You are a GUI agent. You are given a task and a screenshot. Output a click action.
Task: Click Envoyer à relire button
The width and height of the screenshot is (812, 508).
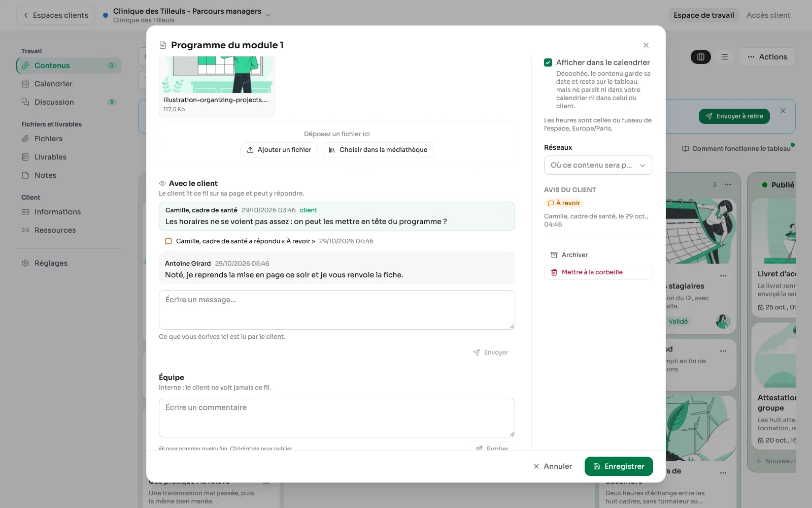tap(734, 116)
